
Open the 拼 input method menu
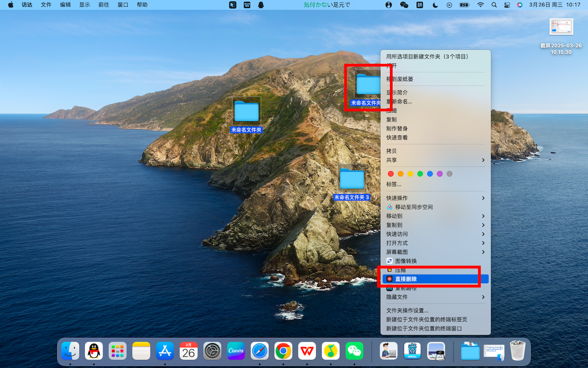pyautogui.click(x=420, y=5)
